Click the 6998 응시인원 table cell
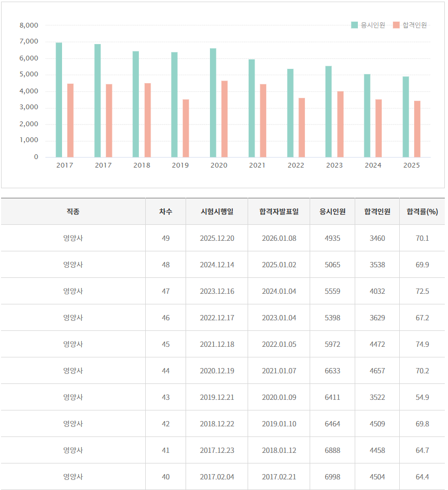The image size is (448, 490). 332,477
